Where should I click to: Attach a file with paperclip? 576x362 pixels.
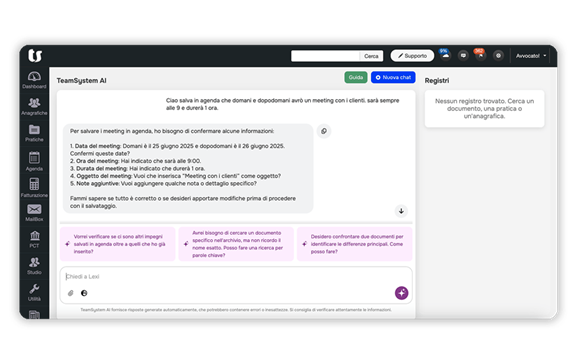(71, 293)
